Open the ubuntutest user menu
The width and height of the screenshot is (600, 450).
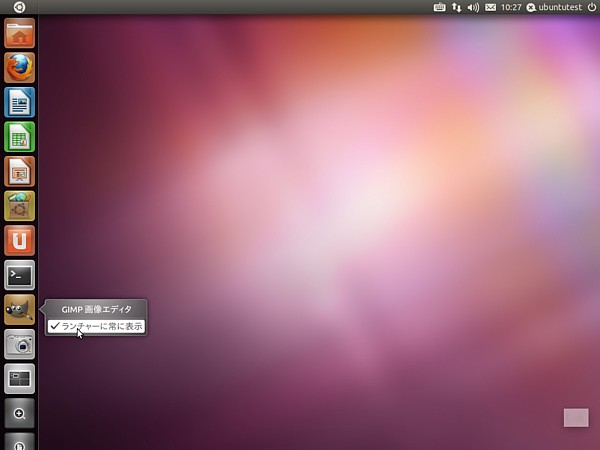coord(554,7)
